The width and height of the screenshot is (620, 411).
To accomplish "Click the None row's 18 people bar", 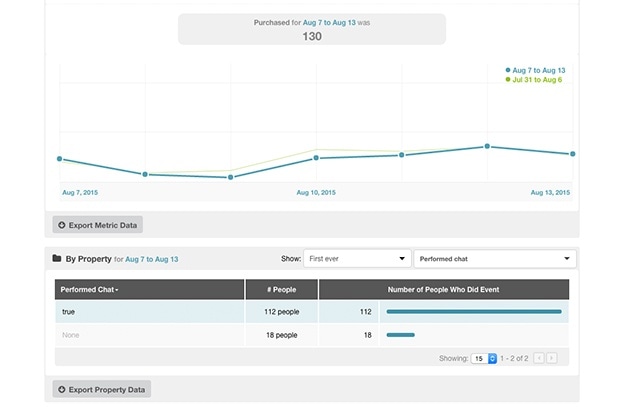I will [x=400, y=335].
